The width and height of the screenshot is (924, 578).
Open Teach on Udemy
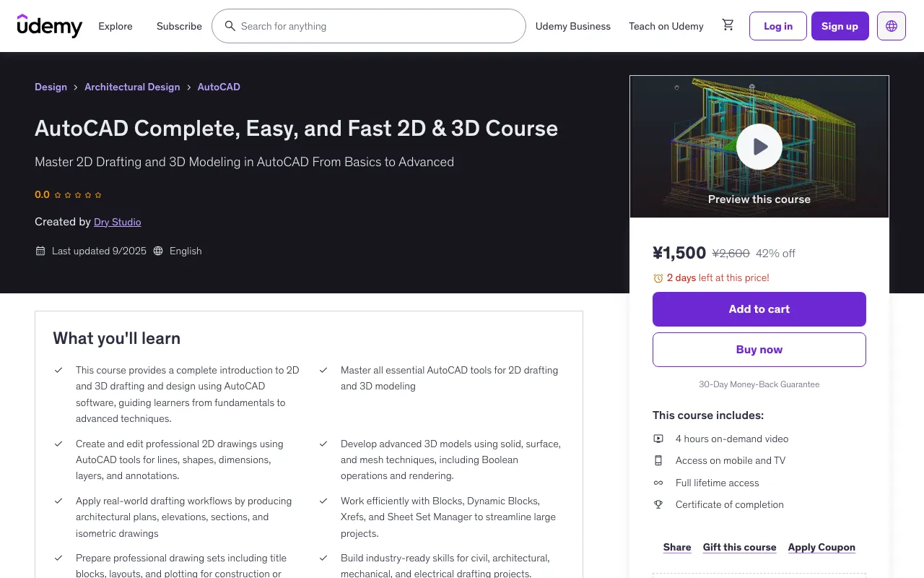666,26
